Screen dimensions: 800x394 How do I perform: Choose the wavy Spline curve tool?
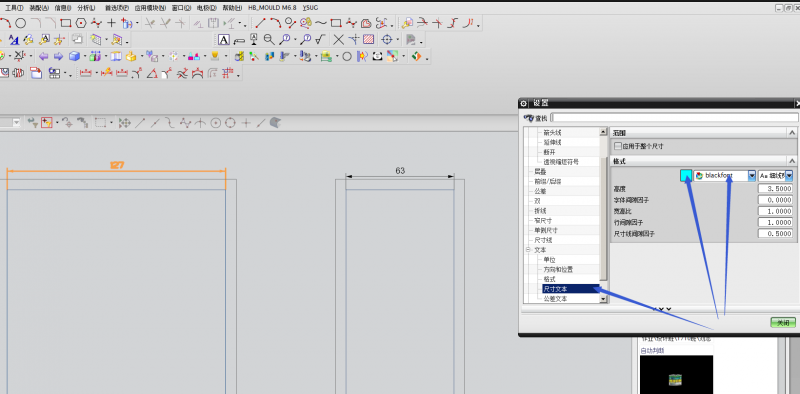point(321,23)
